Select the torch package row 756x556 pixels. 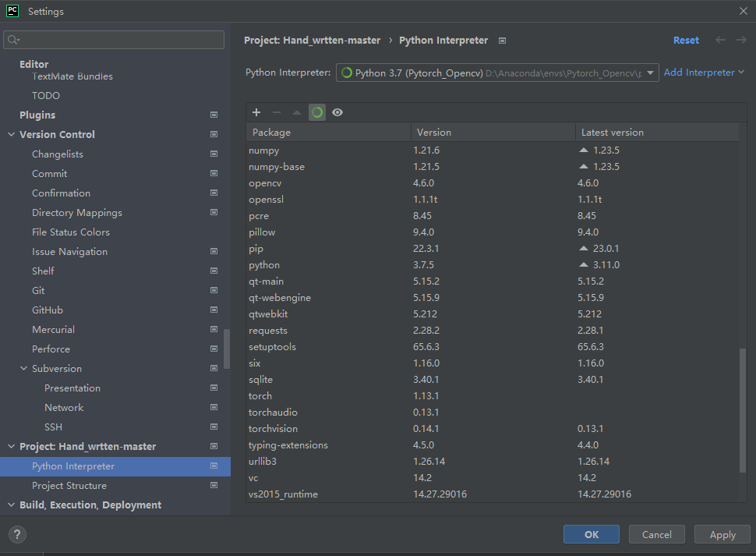click(x=493, y=396)
